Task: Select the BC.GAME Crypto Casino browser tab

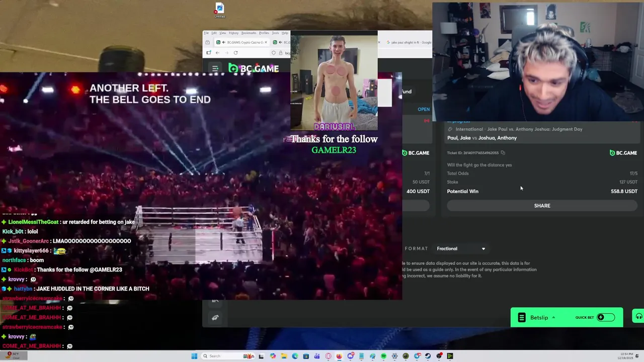Action: (243, 42)
